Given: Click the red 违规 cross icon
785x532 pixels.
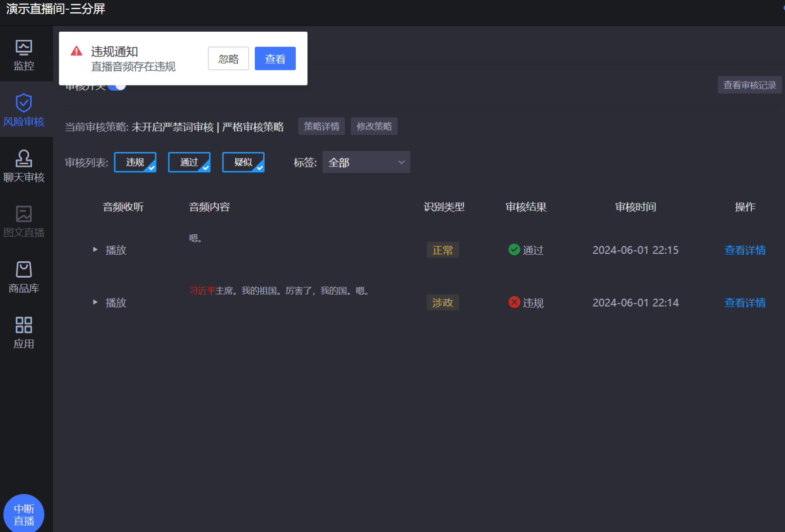Looking at the screenshot, I should pos(514,302).
